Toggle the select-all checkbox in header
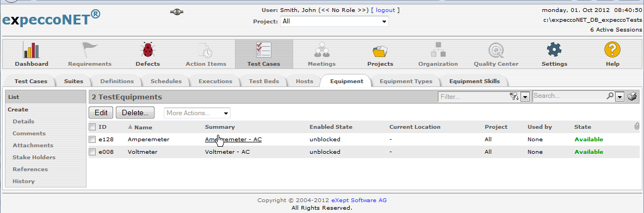644x213 pixels. [x=92, y=127]
